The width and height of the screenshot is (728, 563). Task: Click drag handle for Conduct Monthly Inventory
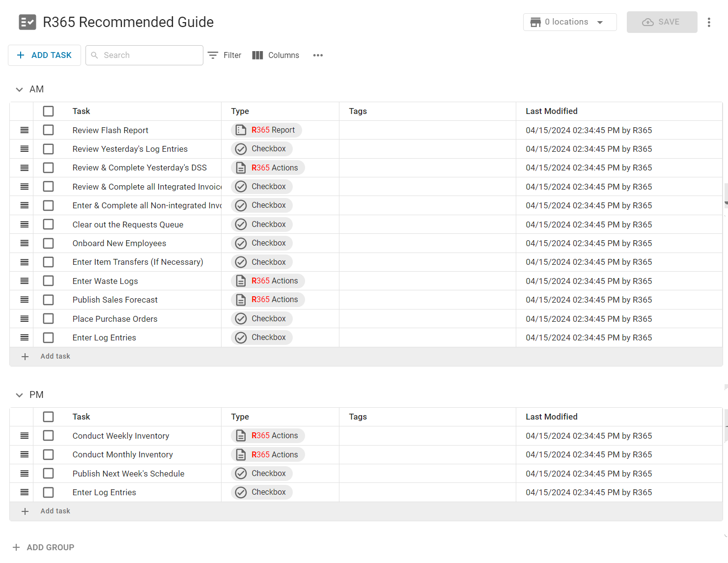pyautogui.click(x=25, y=454)
